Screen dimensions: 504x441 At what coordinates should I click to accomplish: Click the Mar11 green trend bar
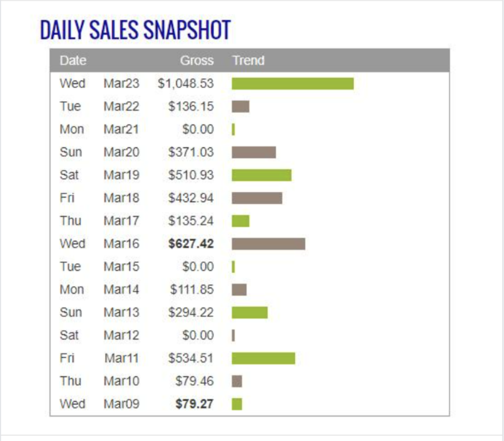263,358
